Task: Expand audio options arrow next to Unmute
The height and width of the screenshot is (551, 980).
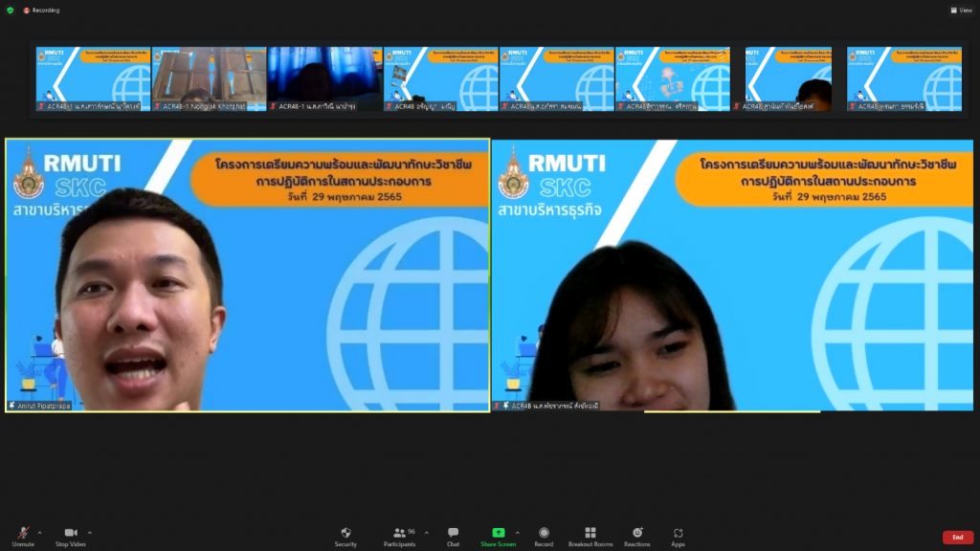Action: point(40,532)
